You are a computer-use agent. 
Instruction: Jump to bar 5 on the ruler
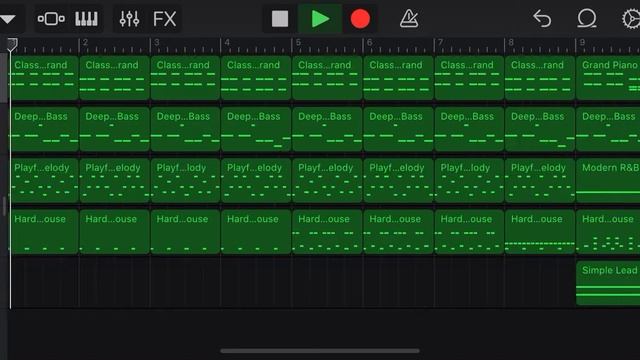(x=298, y=42)
